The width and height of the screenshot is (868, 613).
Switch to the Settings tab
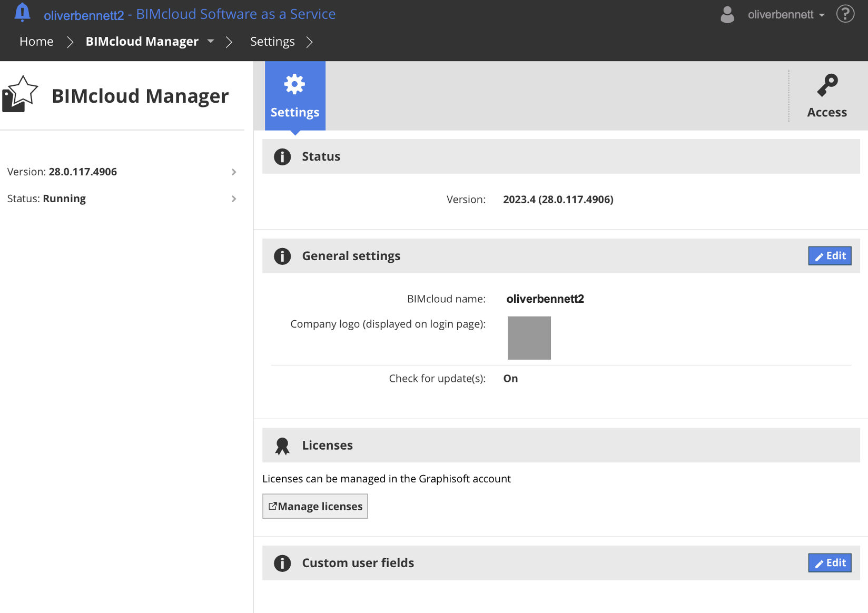tap(295, 96)
